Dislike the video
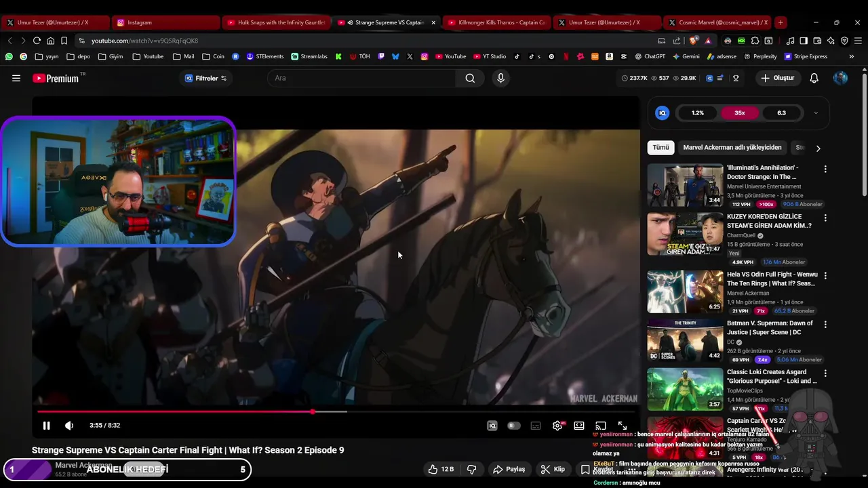This screenshot has height=488, width=868. click(472, 469)
